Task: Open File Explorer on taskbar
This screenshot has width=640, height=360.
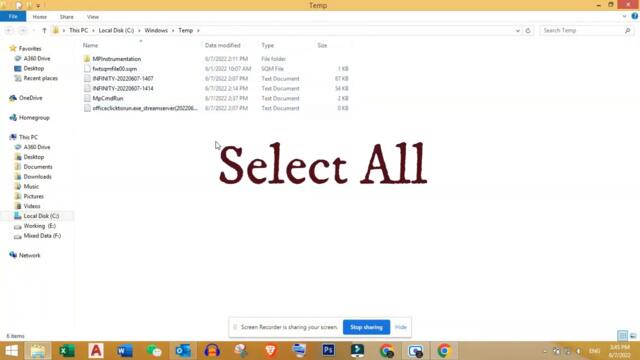Action: coord(38,351)
